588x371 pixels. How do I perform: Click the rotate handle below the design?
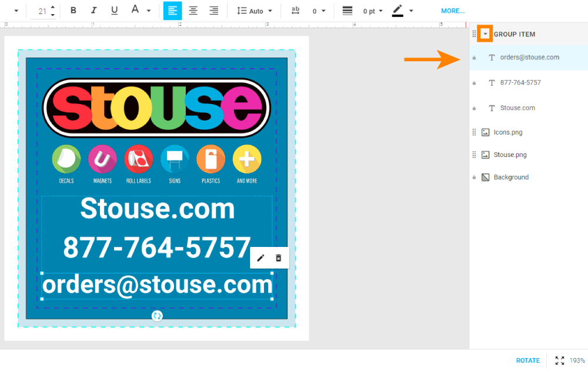tap(157, 316)
